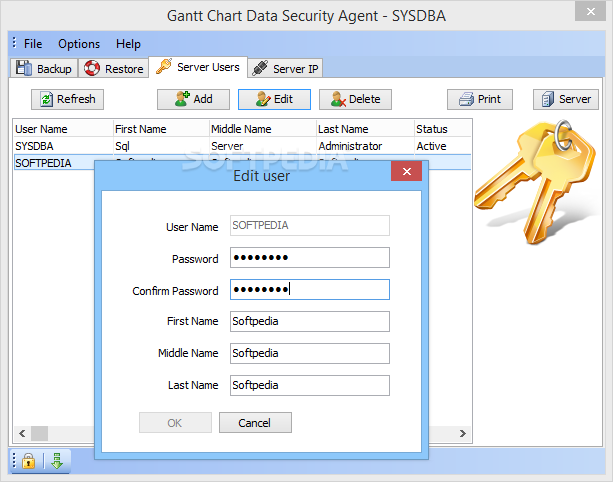
Task: Select the Server Users tab
Action: coord(198,67)
